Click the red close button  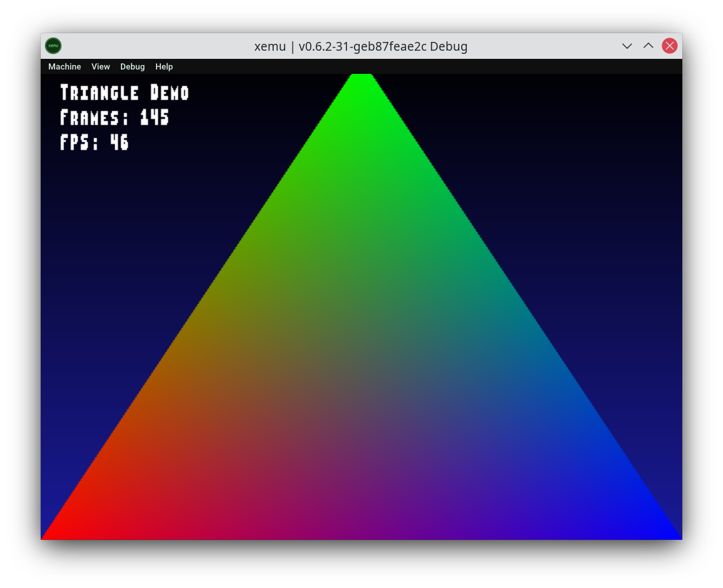click(x=670, y=45)
